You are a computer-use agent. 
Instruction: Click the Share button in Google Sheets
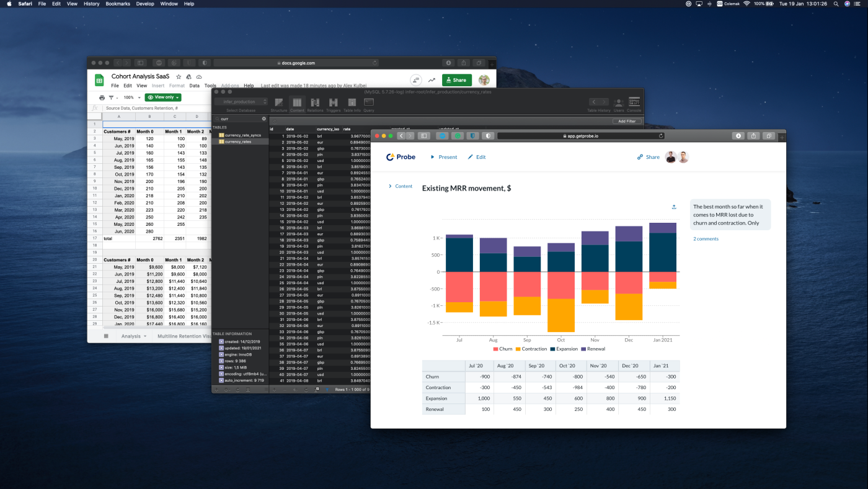(457, 80)
